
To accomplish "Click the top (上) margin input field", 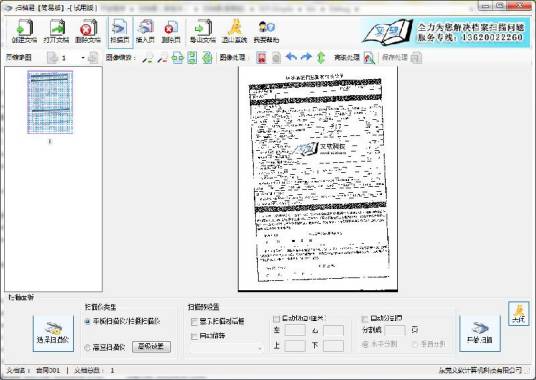I will coord(295,346).
